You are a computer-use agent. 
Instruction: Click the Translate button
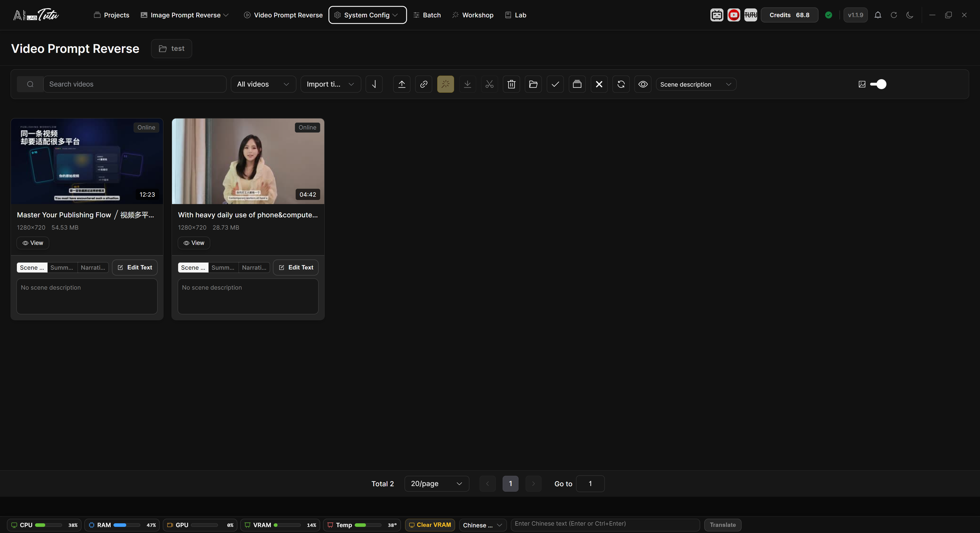pyautogui.click(x=722, y=525)
